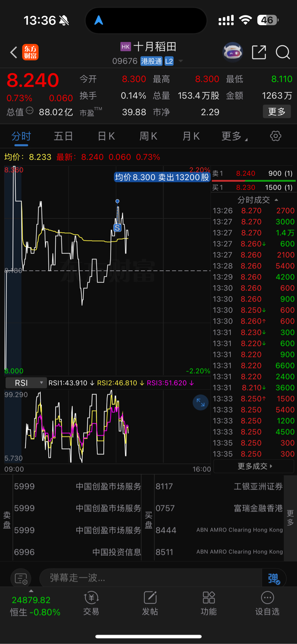The width and height of the screenshot is (297, 644).
Task: Tap the 市盈 TTM 39.88 value
Action: 134,112
